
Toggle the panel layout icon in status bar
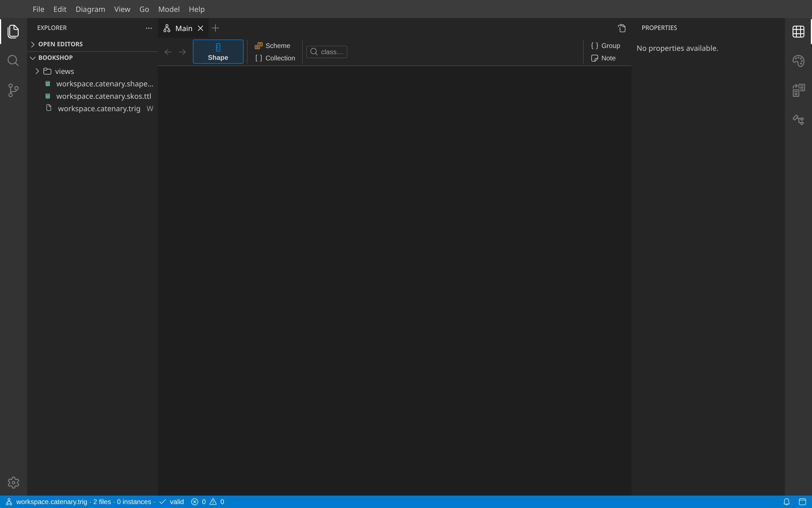802,502
